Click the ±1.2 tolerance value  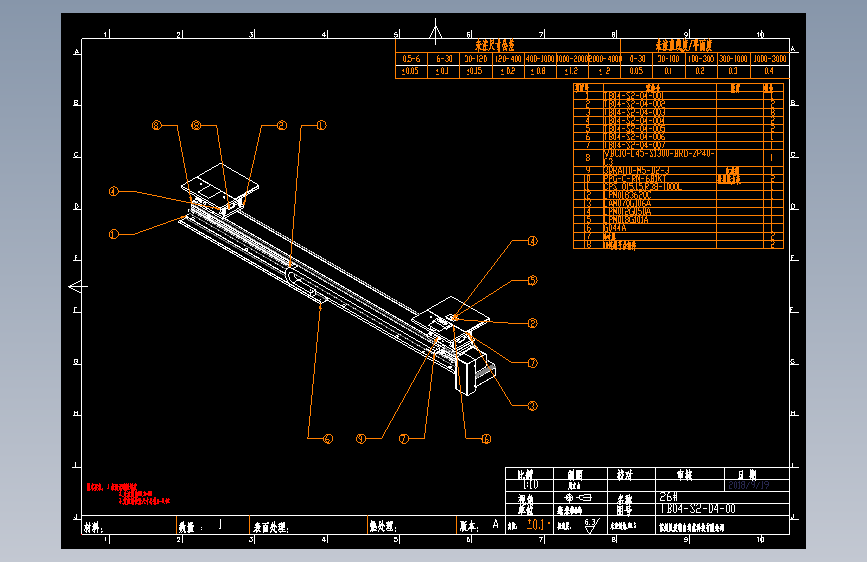click(572, 71)
